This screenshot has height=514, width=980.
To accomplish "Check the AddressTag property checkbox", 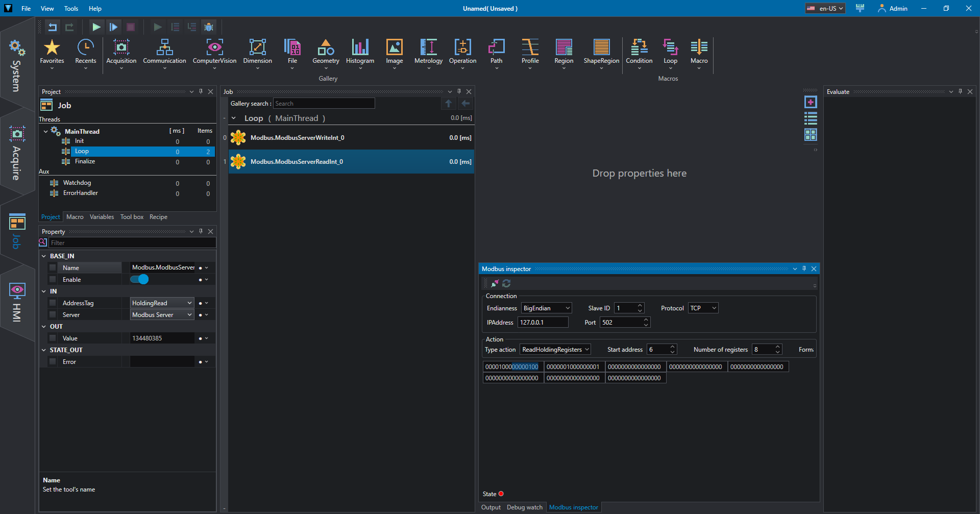I will pyautogui.click(x=53, y=303).
